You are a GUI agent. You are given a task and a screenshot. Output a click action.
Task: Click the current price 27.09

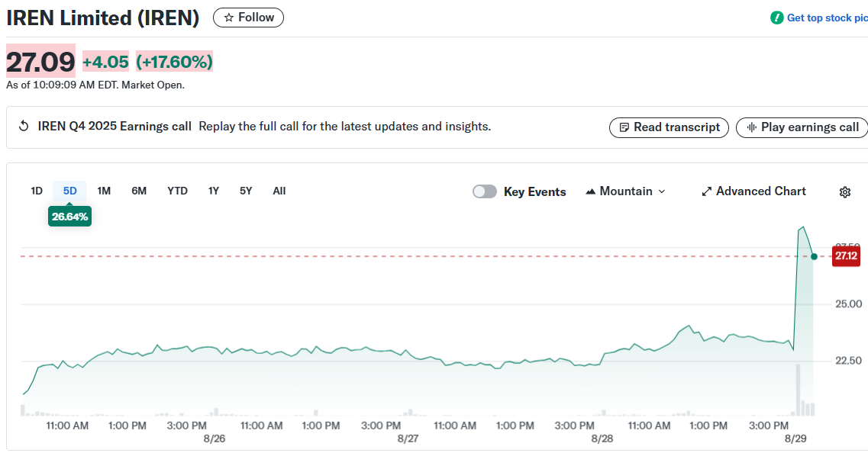click(40, 61)
